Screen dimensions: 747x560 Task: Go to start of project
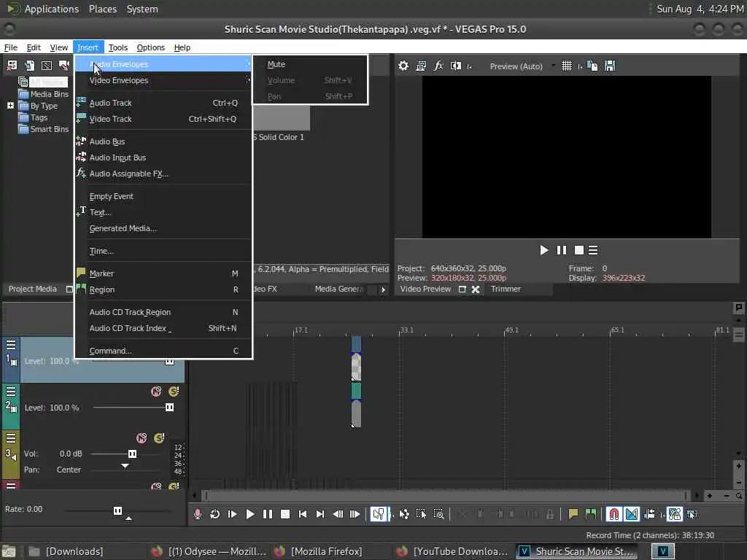(303, 514)
